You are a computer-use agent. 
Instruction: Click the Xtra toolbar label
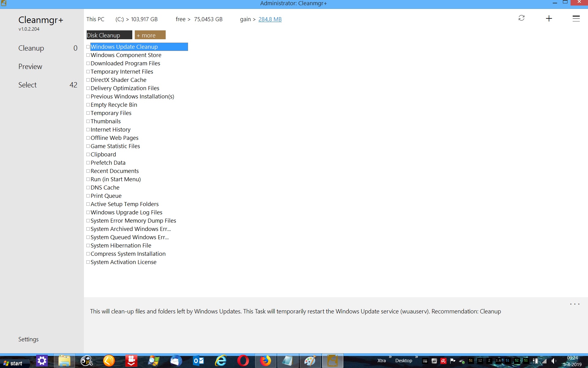(382, 361)
